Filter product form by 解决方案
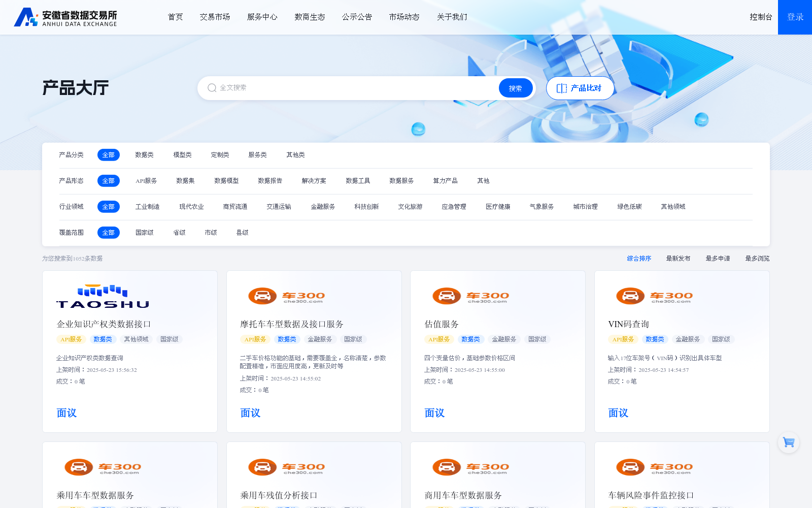The width and height of the screenshot is (812, 508). point(314,181)
